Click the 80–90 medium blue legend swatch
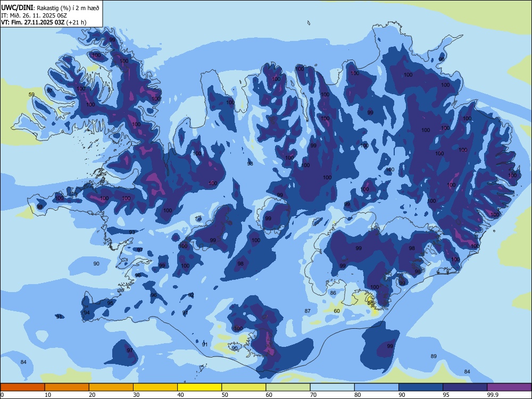The width and height of the screenshot is (532, 399). tap(377, 387)
